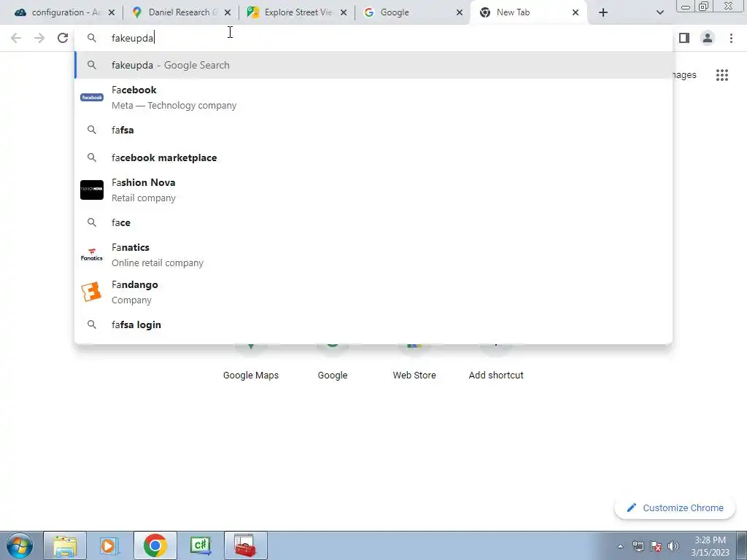The width and height of the screenshot is (747, 560).
Task: Click the Fandango logo icon
Action: 91,292
